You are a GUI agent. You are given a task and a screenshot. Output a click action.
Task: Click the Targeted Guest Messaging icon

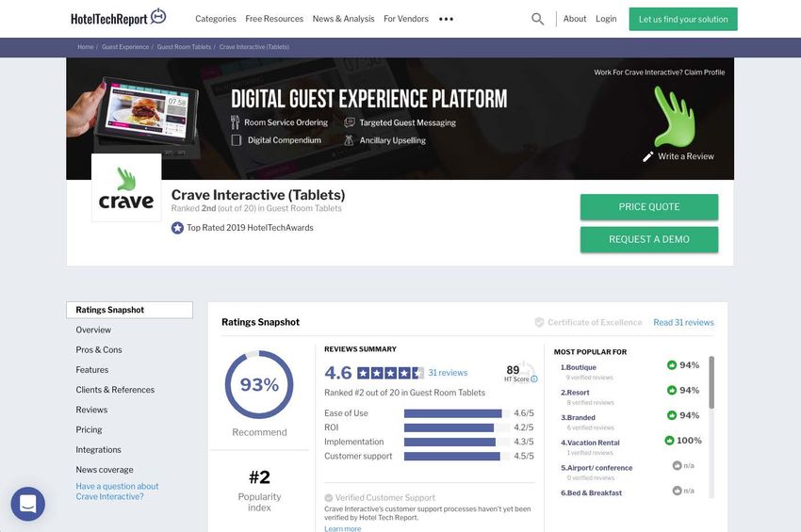(x=350, y=122)
